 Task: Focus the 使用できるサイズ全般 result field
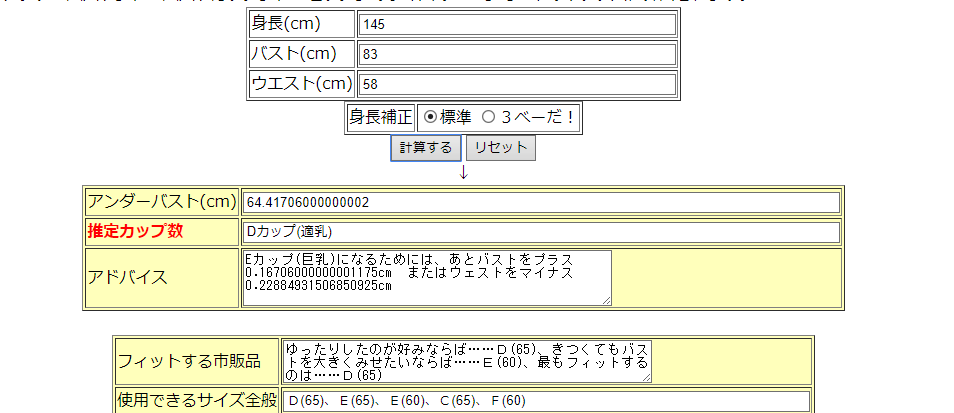pyautogui.click(x=545, y=401)
